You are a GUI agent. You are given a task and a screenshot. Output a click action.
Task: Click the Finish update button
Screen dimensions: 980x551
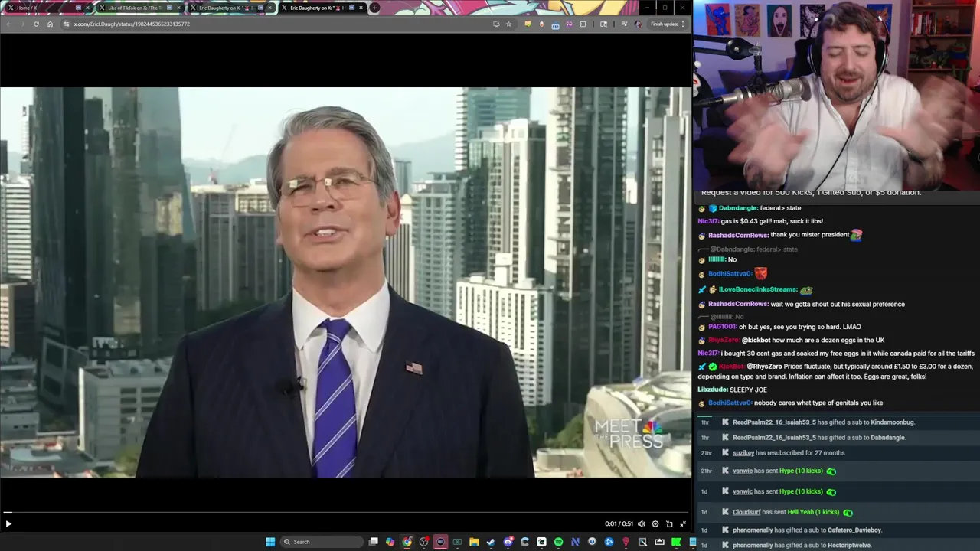click(665, 24)
